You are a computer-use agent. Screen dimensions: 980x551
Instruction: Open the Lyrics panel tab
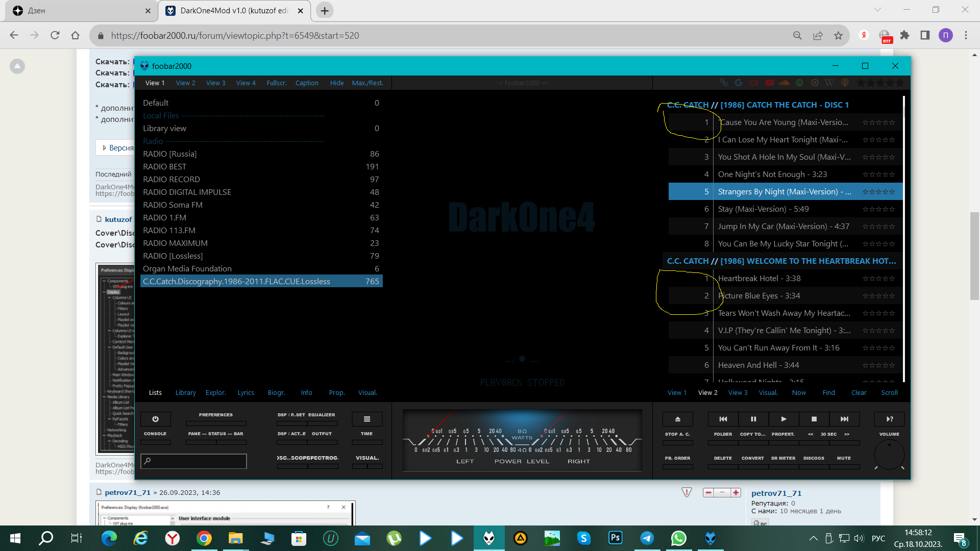point(246,392)
